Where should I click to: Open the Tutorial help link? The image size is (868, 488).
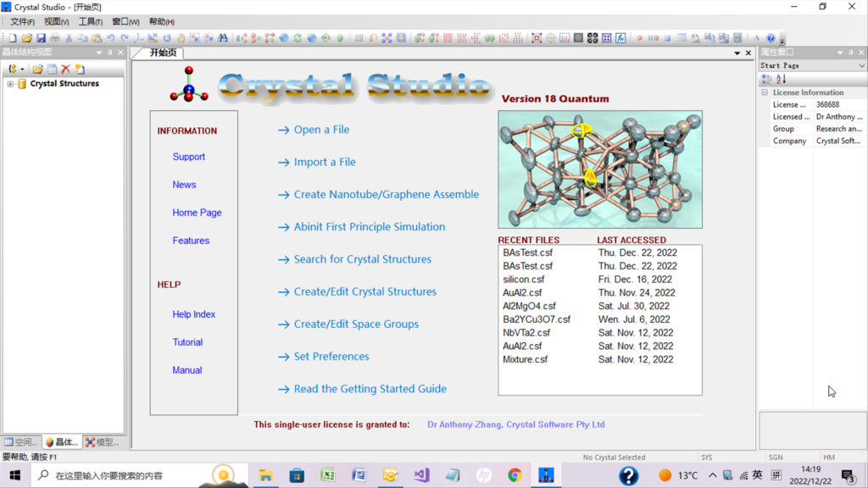[x=187, y=342]
